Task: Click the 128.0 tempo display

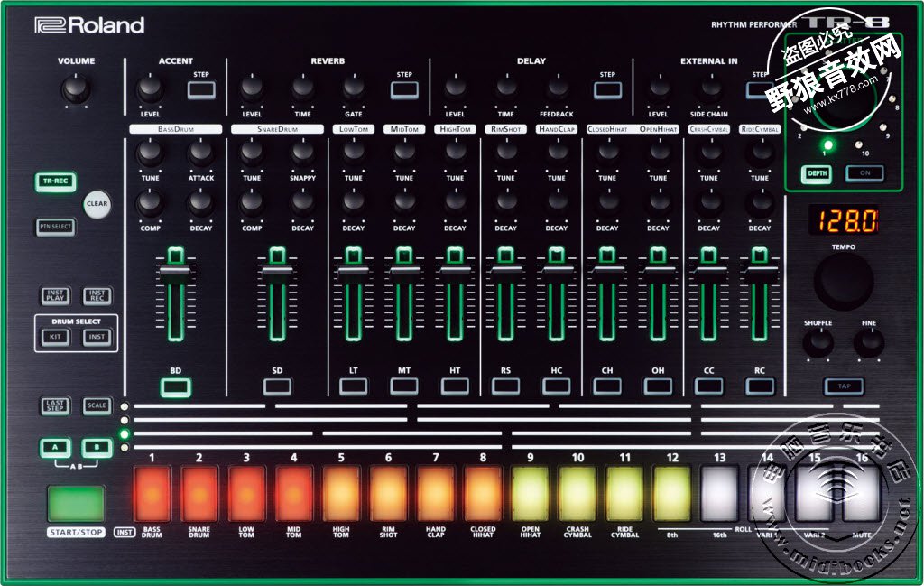Action: [x=844, y=220]
